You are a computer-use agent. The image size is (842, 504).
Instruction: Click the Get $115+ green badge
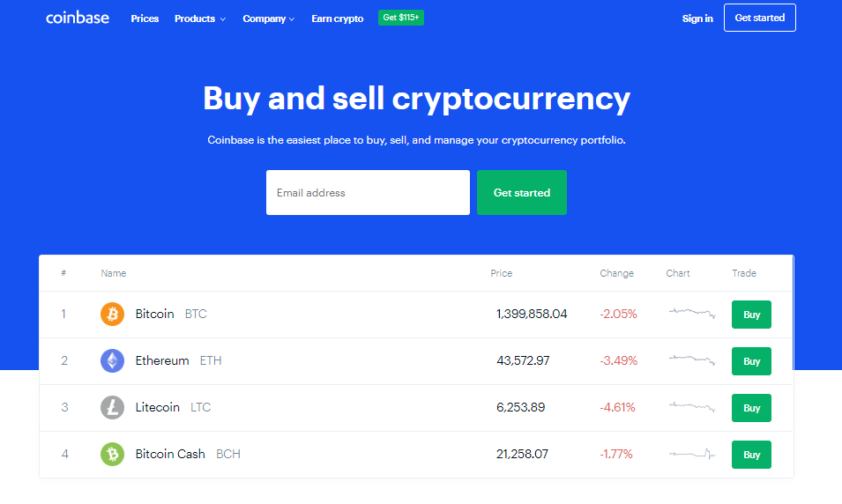pyautogui.click(x=401, y=18)
